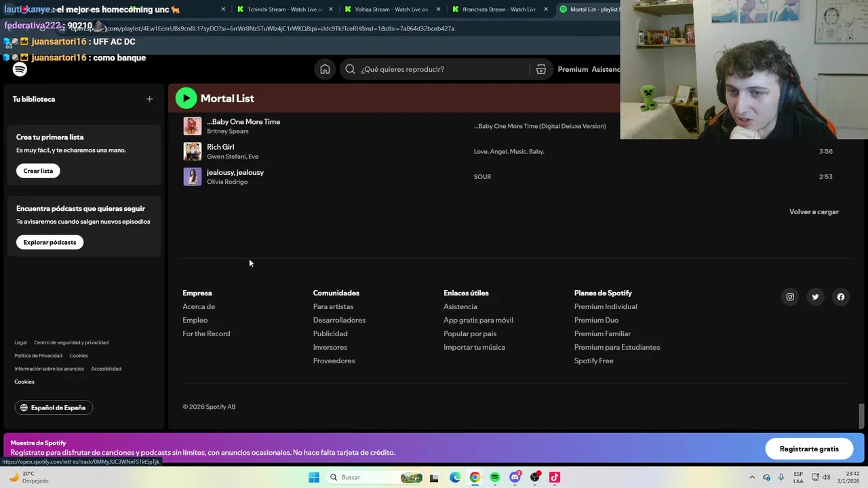Open Spotify from taskbar
Image resolution: width=868 pixels, height=488 pixels.
click(495, 477)
